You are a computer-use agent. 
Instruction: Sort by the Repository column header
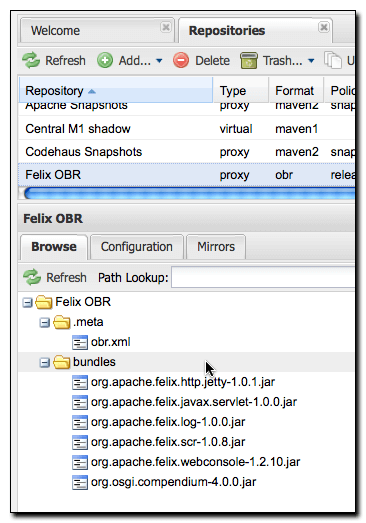pos(116,90)
